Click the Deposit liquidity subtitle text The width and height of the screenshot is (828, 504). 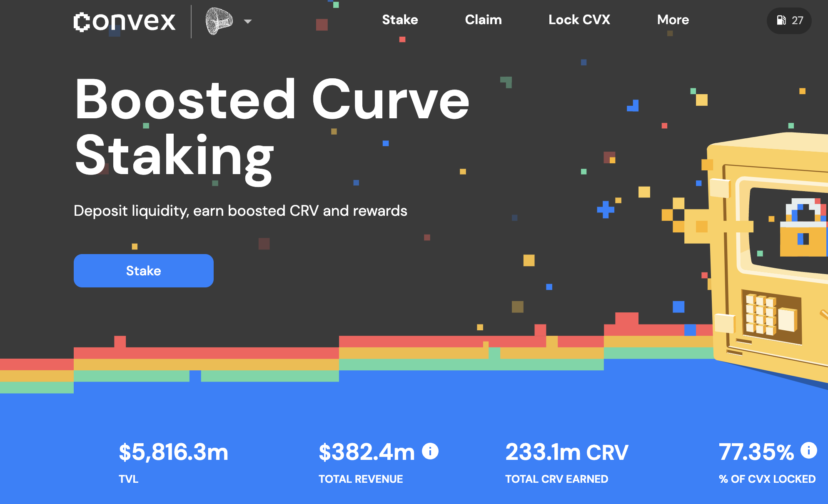[x=240, y=211]
